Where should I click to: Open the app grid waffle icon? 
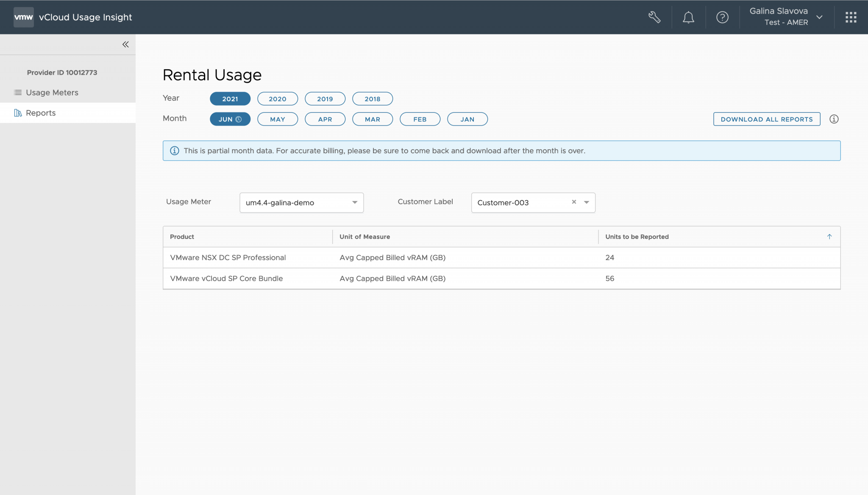coord(851,17)
